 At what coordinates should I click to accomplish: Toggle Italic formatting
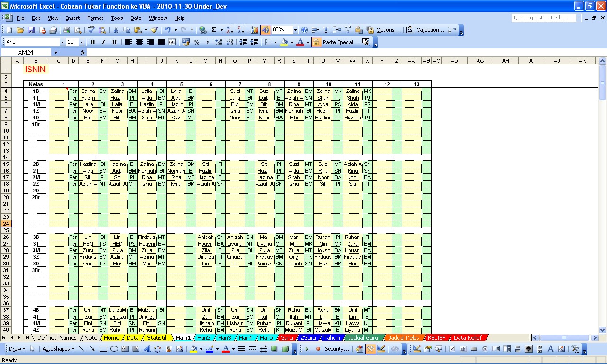[103, 42]
